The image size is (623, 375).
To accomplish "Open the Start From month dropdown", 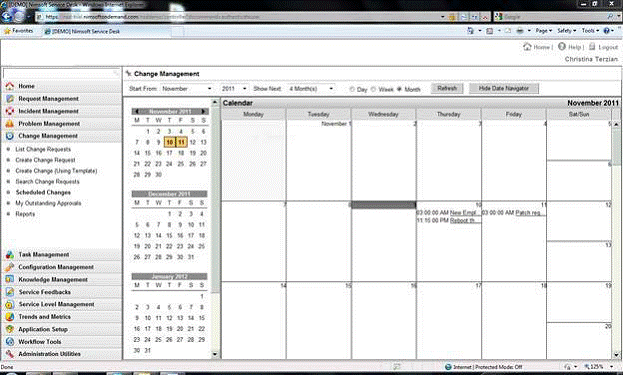I will (187, 89).
